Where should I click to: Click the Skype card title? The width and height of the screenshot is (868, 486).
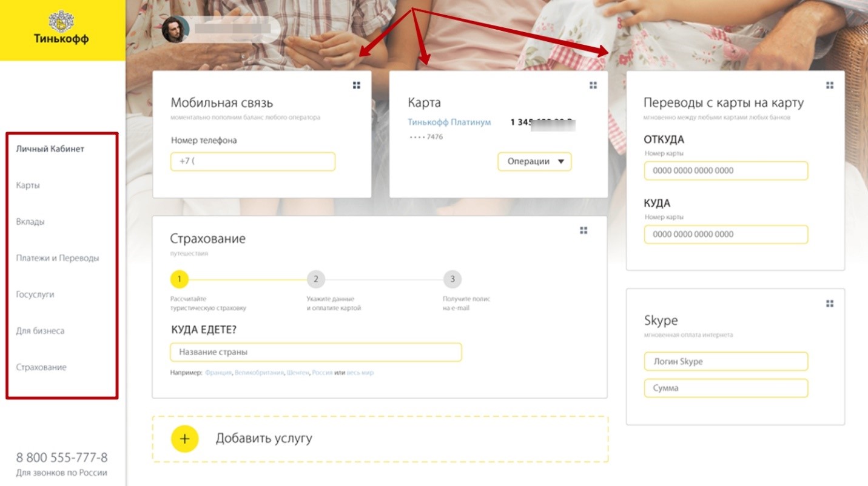[661, 321]
